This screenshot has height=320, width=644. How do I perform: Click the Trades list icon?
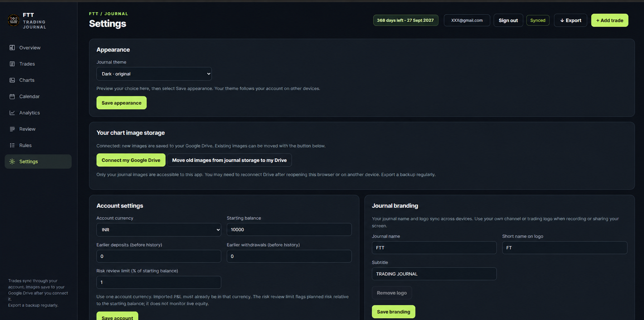click(x=12, y=64)
